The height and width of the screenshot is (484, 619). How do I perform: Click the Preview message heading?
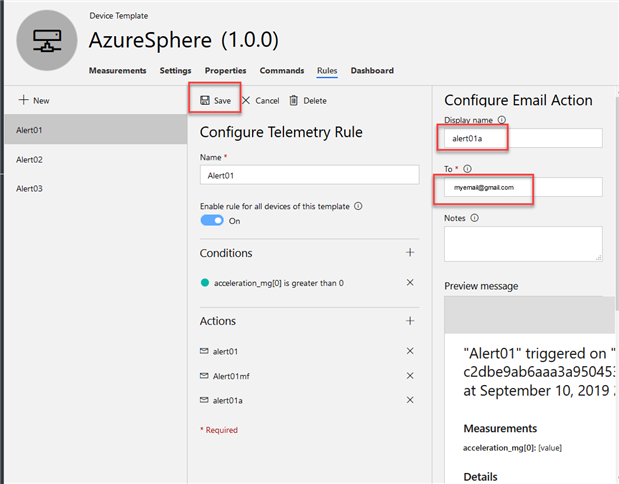pos(481,286)
